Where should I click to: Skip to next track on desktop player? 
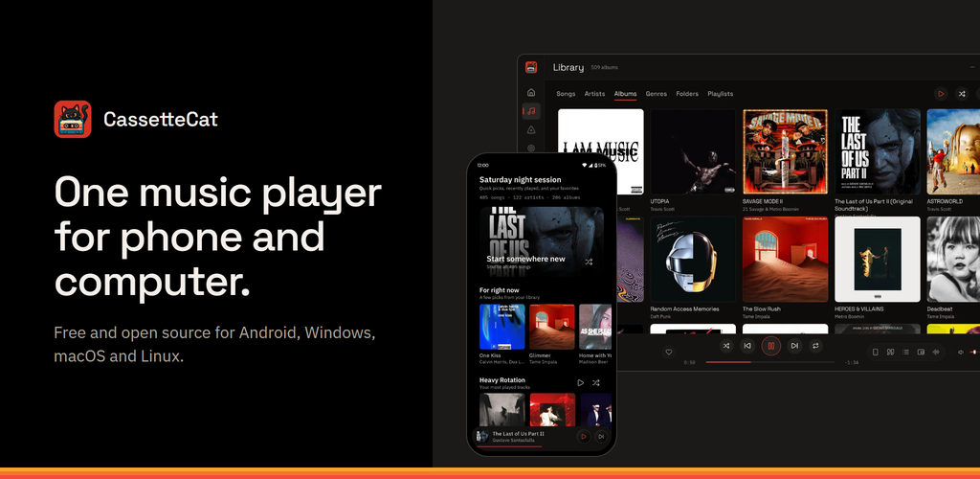coord(794,345)
